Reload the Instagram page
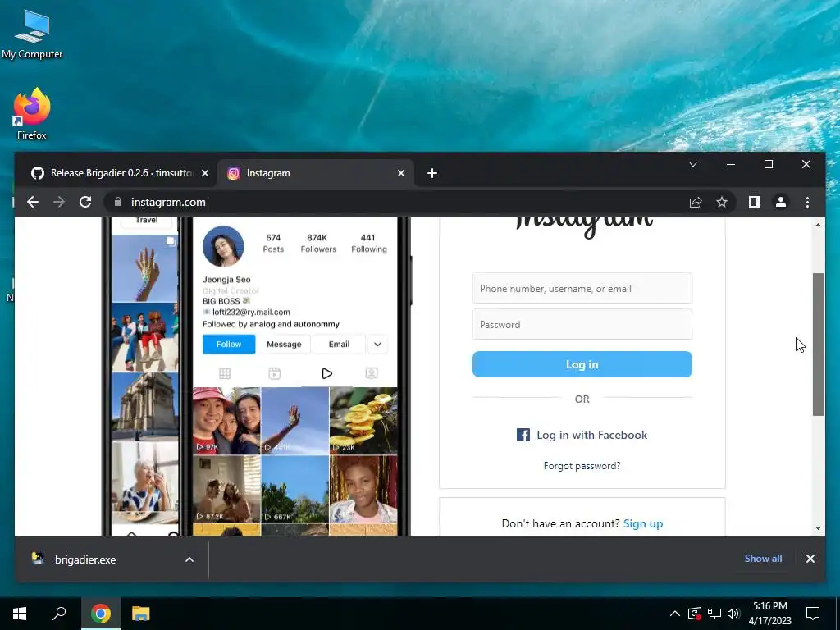This screenshot has width=840, height=630. 85,202
